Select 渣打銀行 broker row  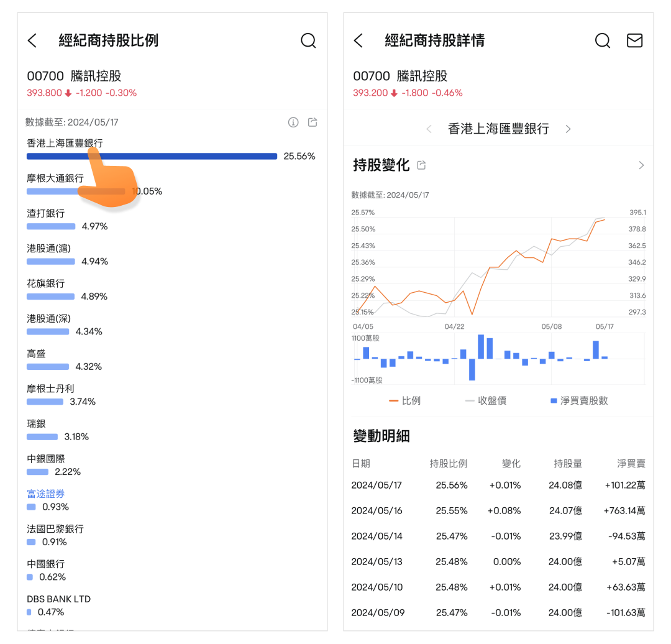click(46, 213)
